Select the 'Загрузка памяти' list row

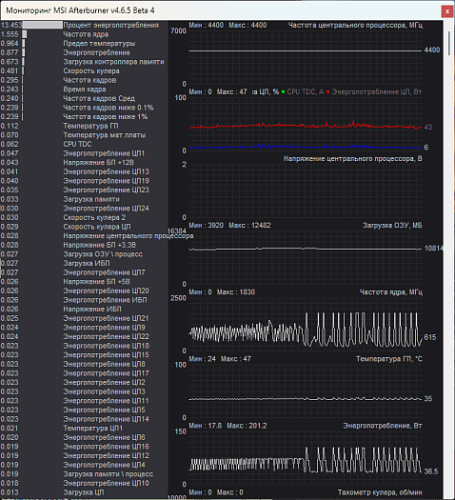(84, 199)
